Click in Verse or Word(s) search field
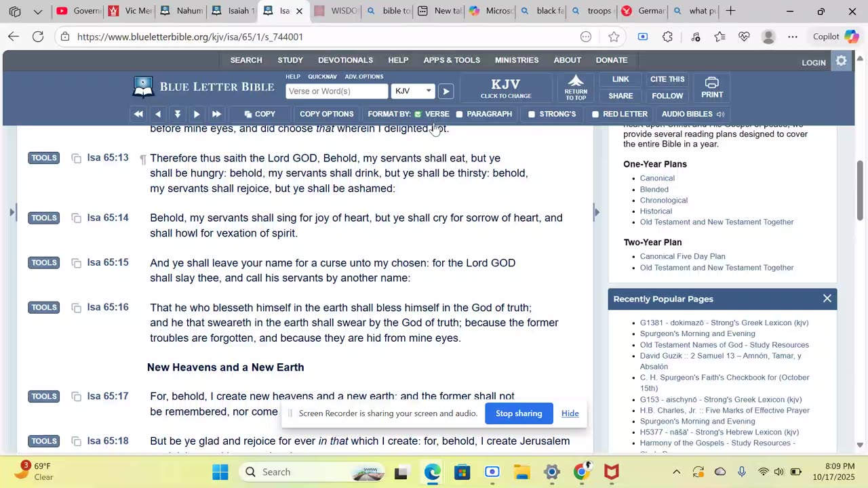The width and height of the screenshot is (868, 488). (x=337, y=91)
